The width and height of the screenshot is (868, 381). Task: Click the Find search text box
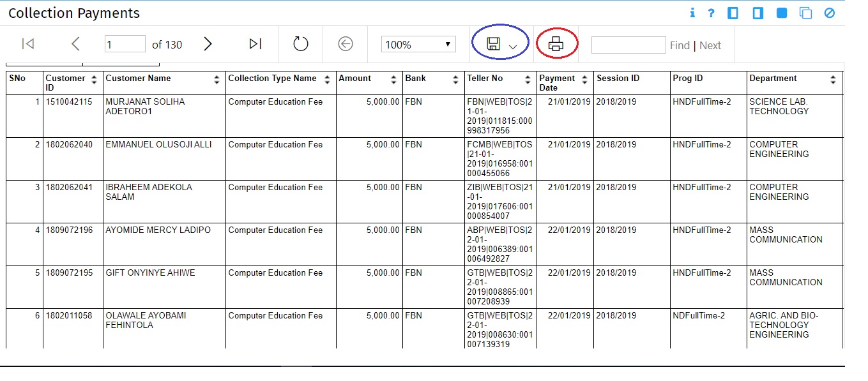628,45
